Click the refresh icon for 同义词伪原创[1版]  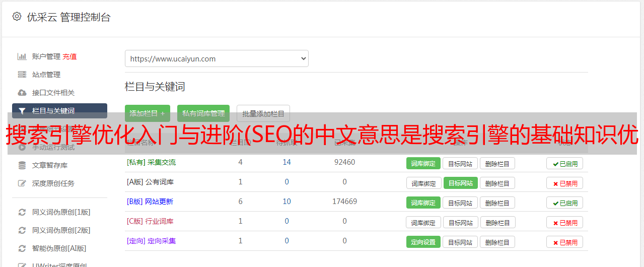tap(22, 212)
